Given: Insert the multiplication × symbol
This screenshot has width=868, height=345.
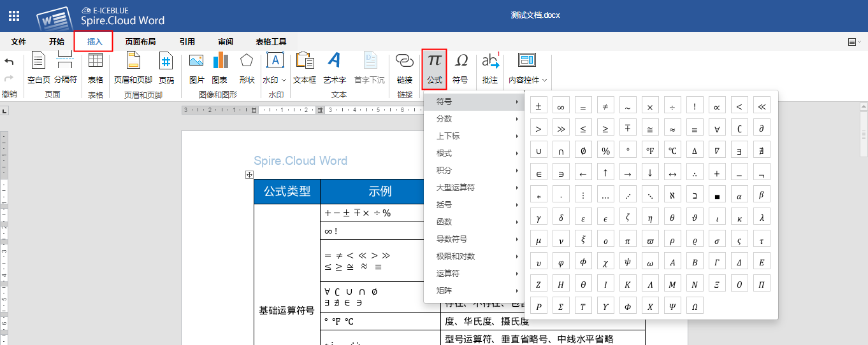Looking at the screenshot, I should click(x=650, y=106).
